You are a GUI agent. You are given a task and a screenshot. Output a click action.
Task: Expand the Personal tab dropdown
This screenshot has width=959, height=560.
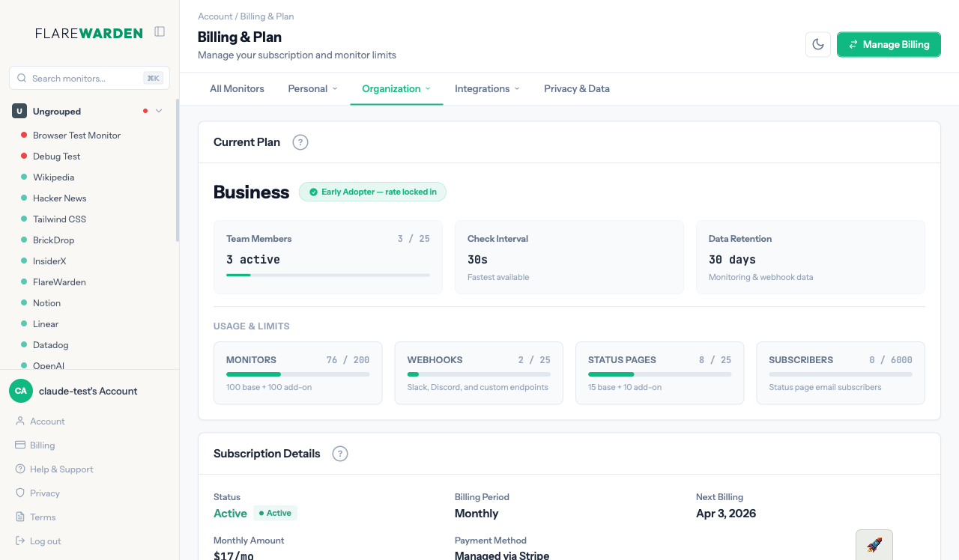[x=312, y=88]
